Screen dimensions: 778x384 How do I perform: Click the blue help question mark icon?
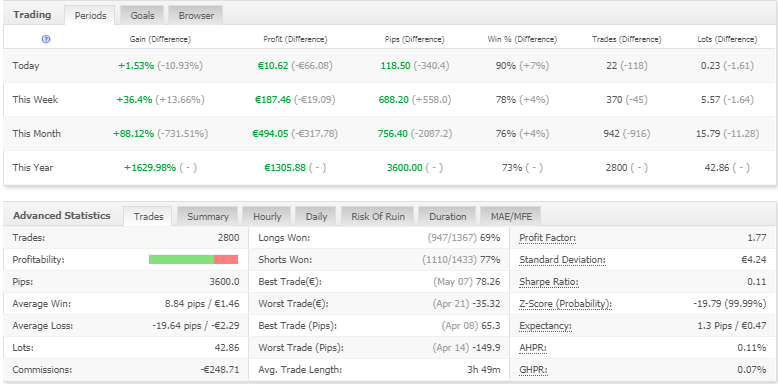pyautogui.click(x=46, y=39)
